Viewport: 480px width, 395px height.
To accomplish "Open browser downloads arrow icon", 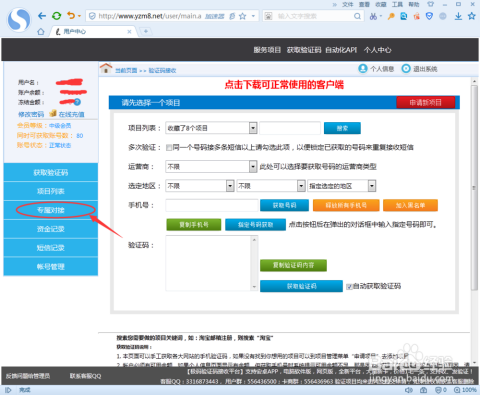I will point(458,16).
